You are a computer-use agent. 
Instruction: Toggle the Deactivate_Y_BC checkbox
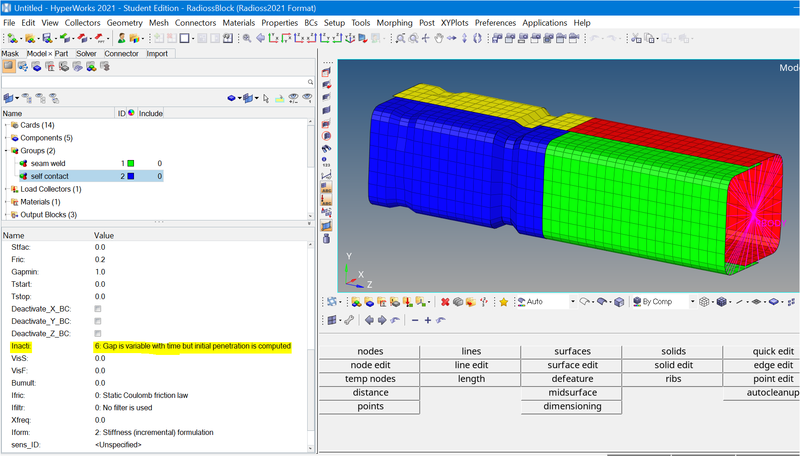pos(98,321)
